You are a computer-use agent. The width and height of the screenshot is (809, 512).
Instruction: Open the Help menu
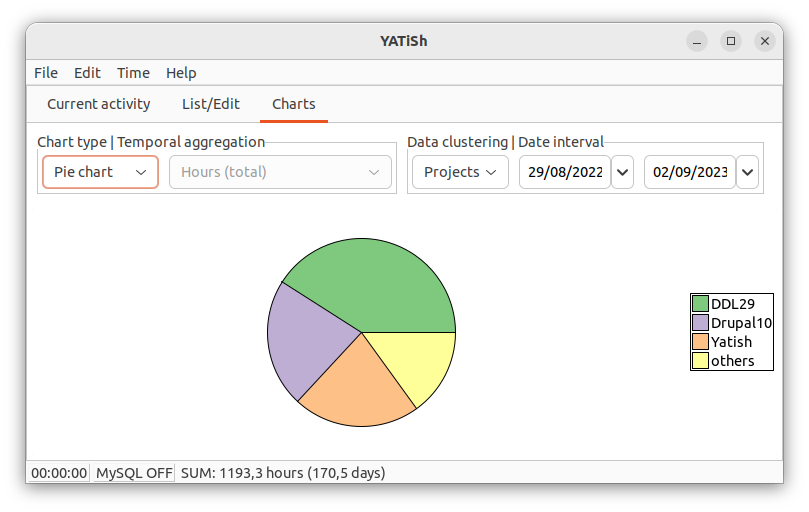click(x=181, y=73)
